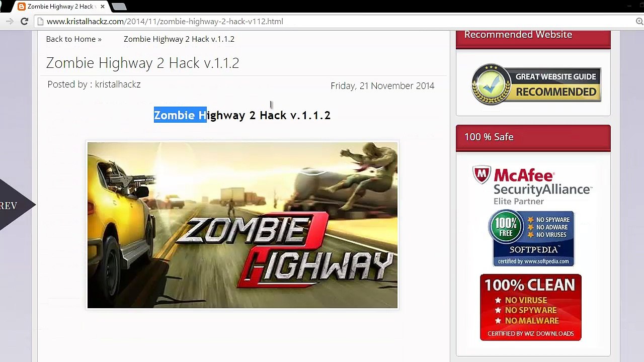Click the Blogger favicon on the tab

click(22, 7)
